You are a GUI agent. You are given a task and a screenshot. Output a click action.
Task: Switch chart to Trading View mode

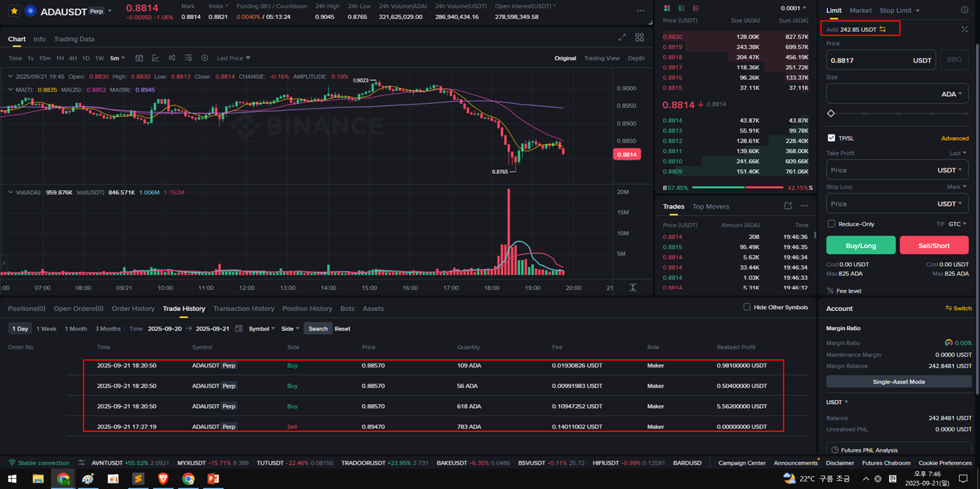(602, 58)
